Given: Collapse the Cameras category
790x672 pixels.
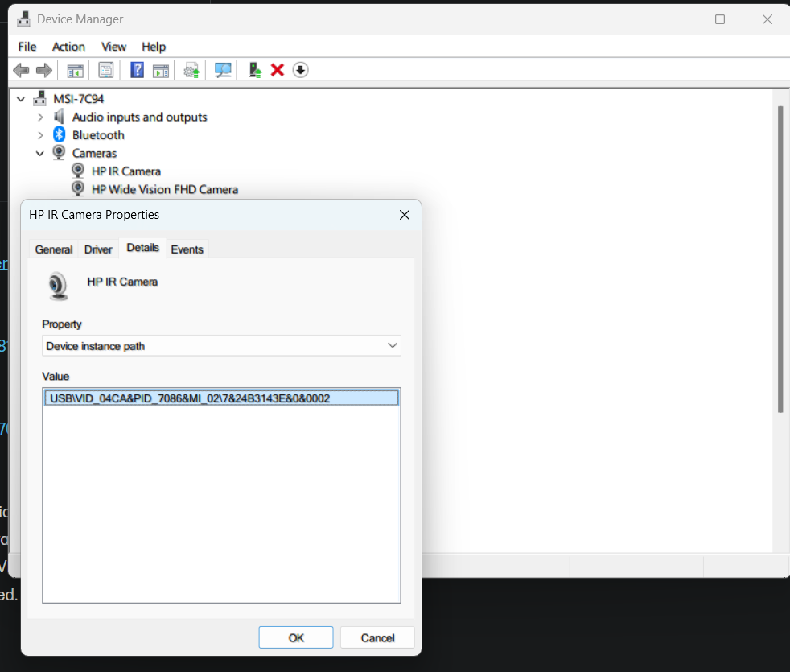Looking at the screenshot, I should click(x=40, y=153).
